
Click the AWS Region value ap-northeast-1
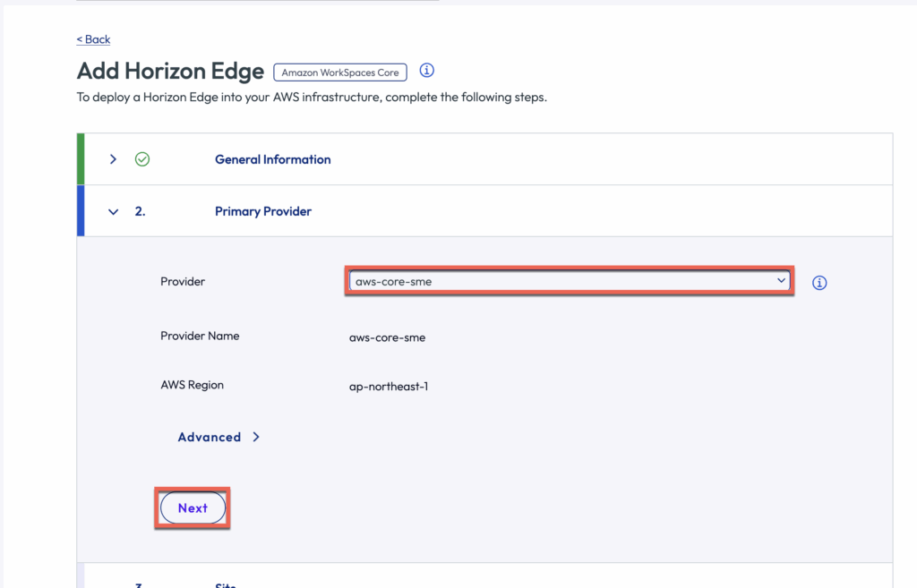tap(388, 387)
